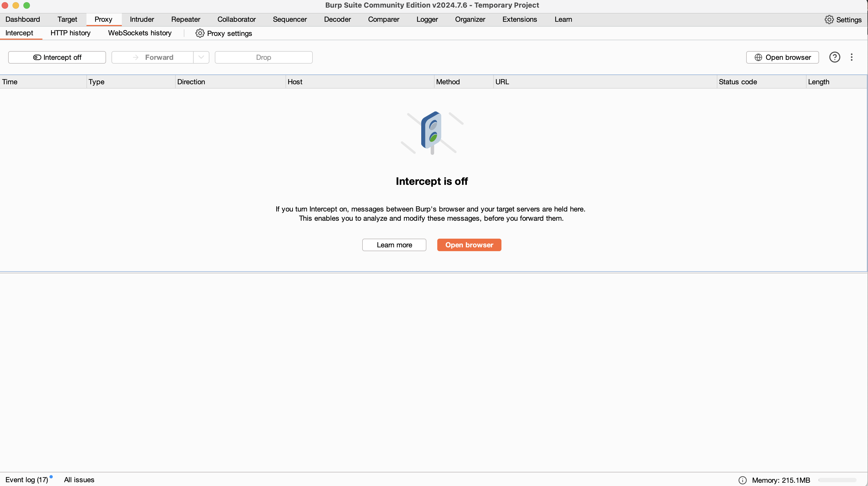Open All issues in status bar

pos(79,480)
